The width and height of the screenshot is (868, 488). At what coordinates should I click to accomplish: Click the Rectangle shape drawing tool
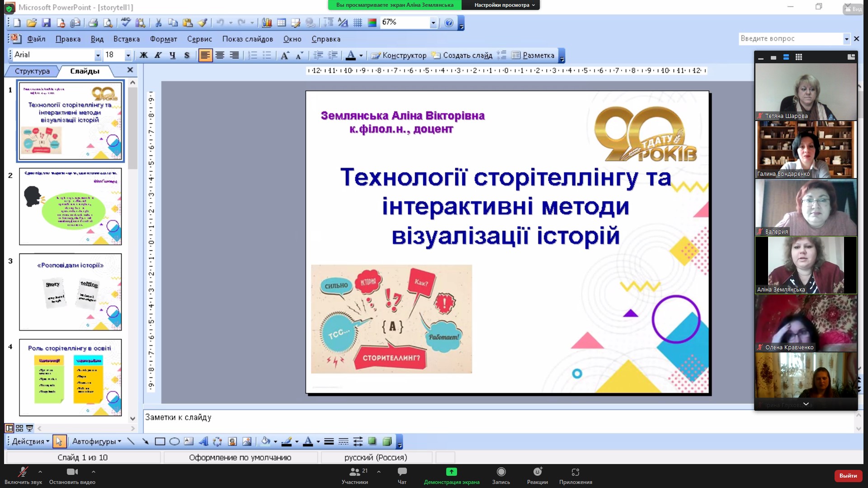coord(160,441)
